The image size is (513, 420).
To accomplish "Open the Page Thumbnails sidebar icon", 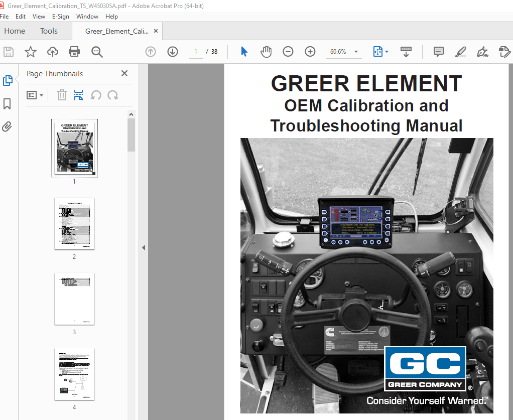I will 8,80.
